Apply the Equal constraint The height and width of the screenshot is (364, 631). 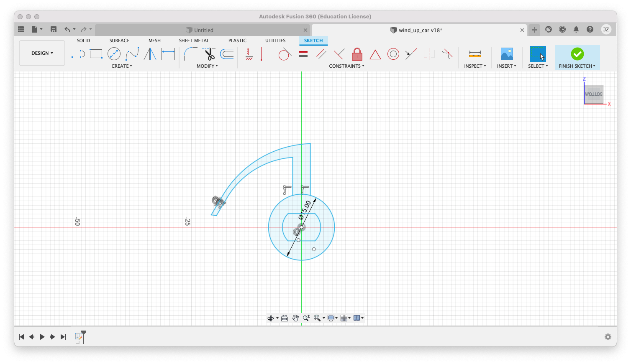(x=303, y=54)
